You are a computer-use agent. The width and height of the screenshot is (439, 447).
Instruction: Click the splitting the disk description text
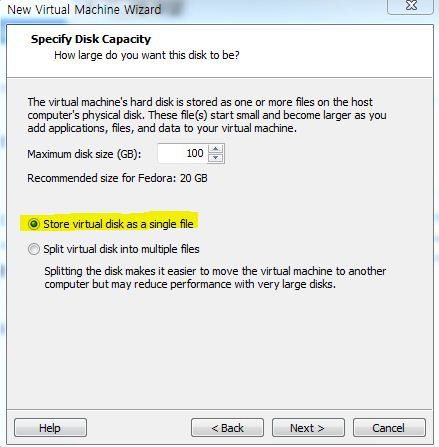coord(215,277)
